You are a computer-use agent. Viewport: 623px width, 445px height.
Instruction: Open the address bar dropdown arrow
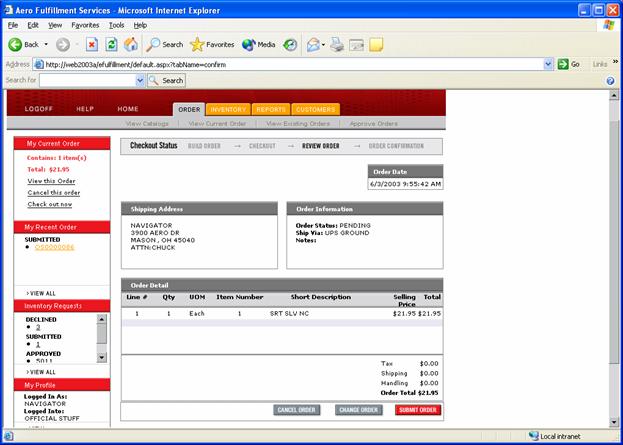pyautogui.click(x=548, y=64)
